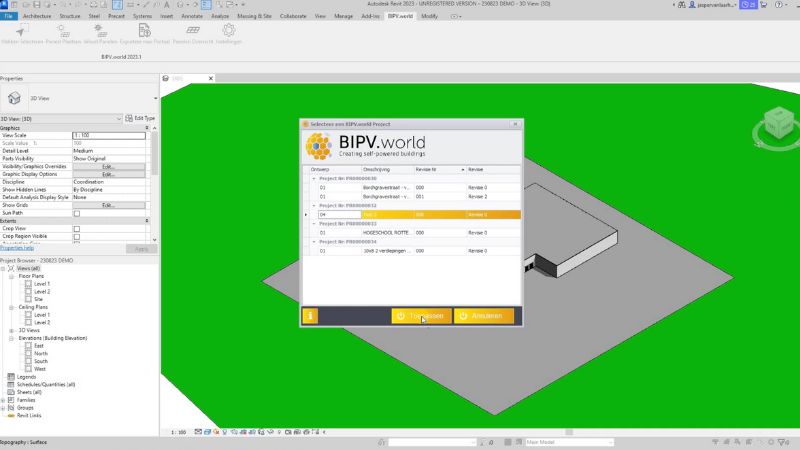Open the Autodesk cart icon in title bar

(763, 5)
